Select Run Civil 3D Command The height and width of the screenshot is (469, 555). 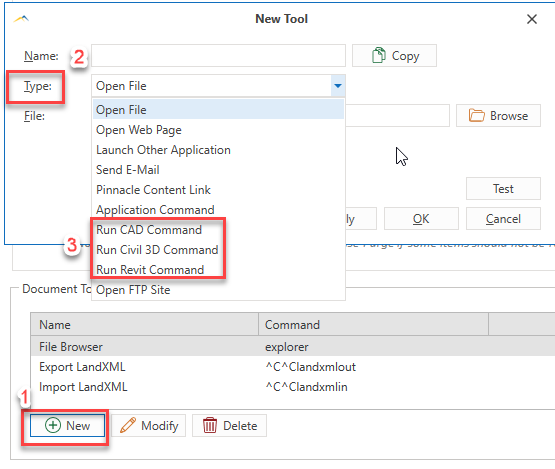(218, 250)
